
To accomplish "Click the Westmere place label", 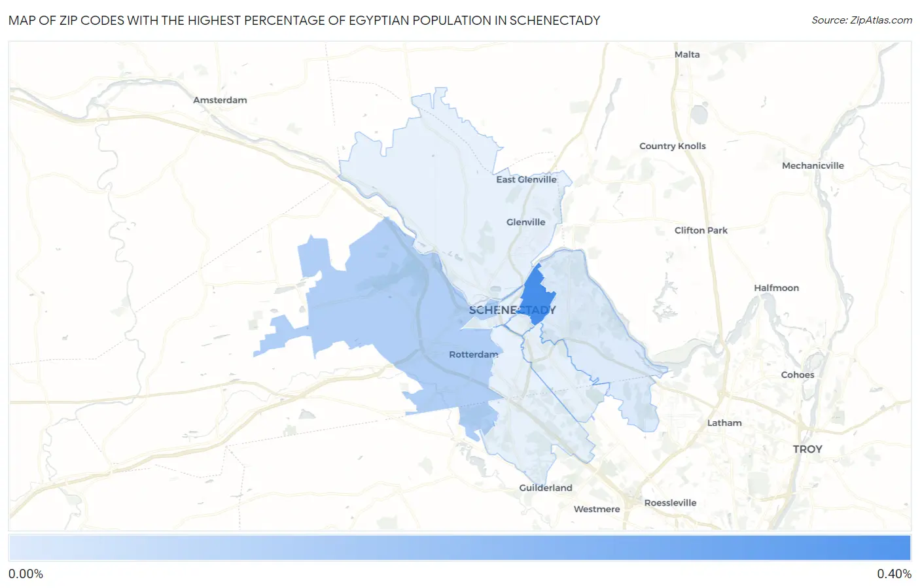I will 597,509.
